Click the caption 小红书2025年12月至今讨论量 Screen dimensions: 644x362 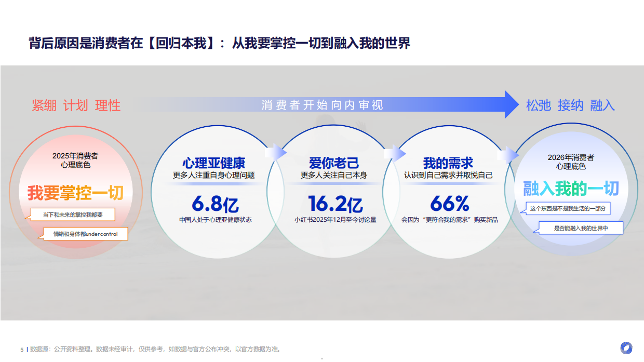point(335,220)
